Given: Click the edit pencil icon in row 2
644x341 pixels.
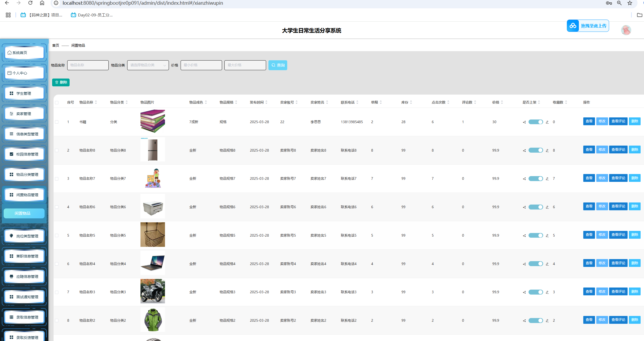Looking at the screenshot, I should [x=547, y=151].
